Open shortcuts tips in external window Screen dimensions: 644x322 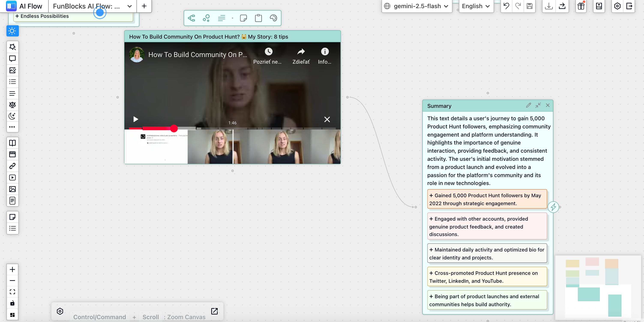click(214, 311)
